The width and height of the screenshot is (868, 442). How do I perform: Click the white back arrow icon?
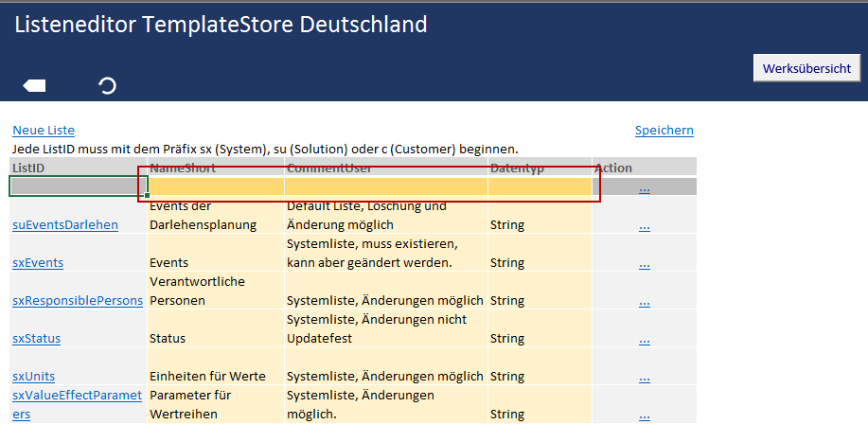coord(35,86)
